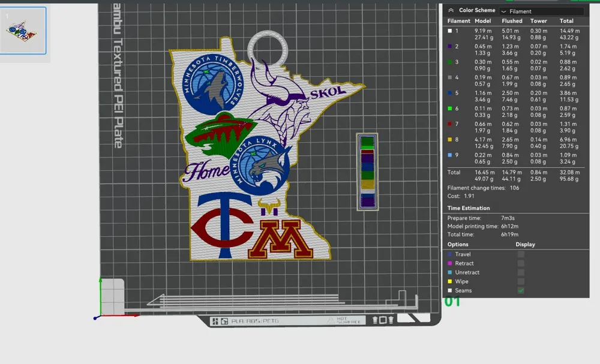Click the Travel option label
Screen dimensions: 600x364
coord(463,254)
